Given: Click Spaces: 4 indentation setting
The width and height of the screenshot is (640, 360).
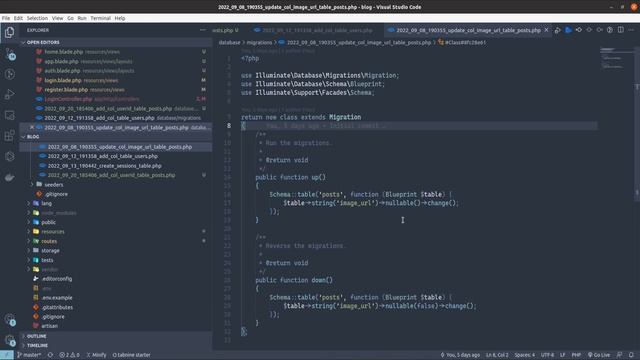Looking at the screenshot, I should pyautogui.click(x=524, y=355).
